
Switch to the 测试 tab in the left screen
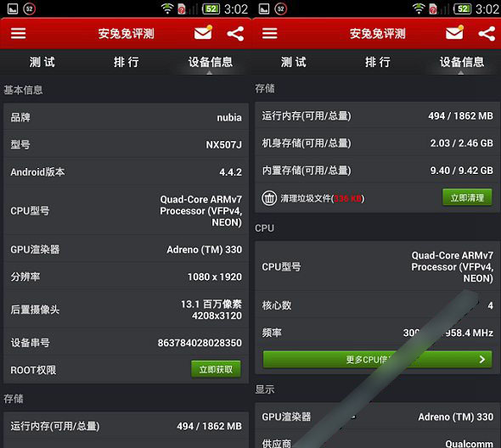pyautogui.click(x=42, y=62)
